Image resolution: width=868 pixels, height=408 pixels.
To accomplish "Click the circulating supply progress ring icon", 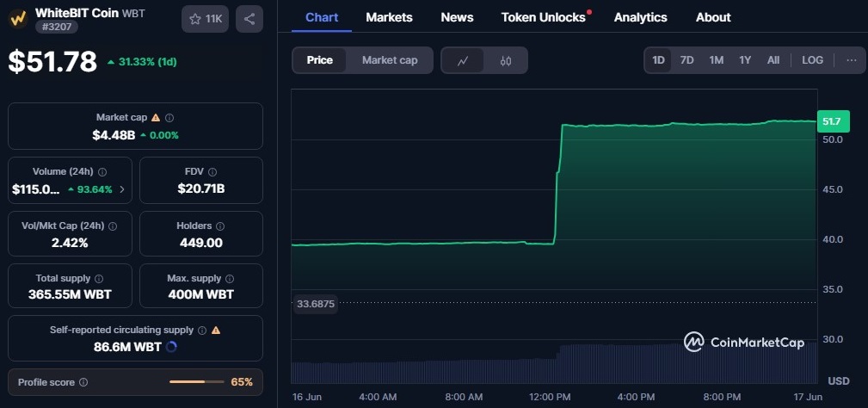I will tap(171, 347).
